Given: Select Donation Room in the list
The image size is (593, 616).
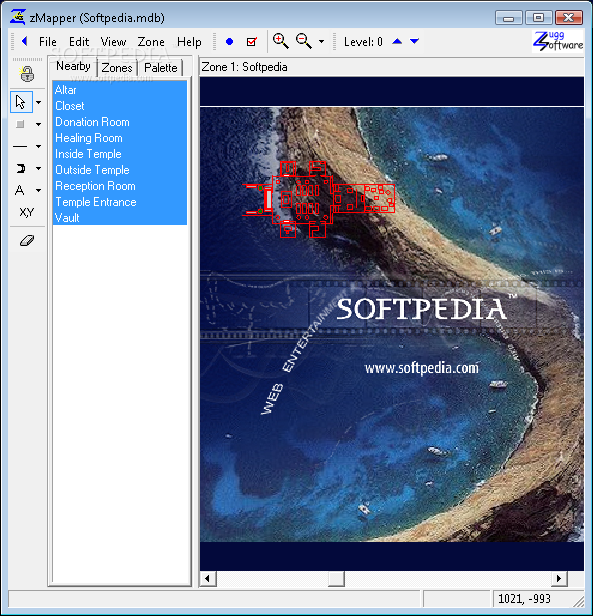Looking at the screenshot, I should tap(120, 122).
